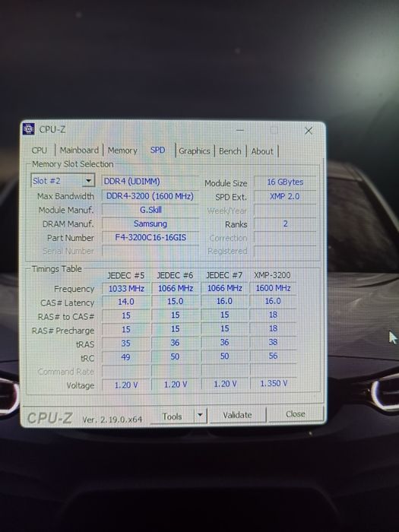Click the Close button at bottom
Image resolution: width=399 pixels, height=532 pixels.
point(296,414)
